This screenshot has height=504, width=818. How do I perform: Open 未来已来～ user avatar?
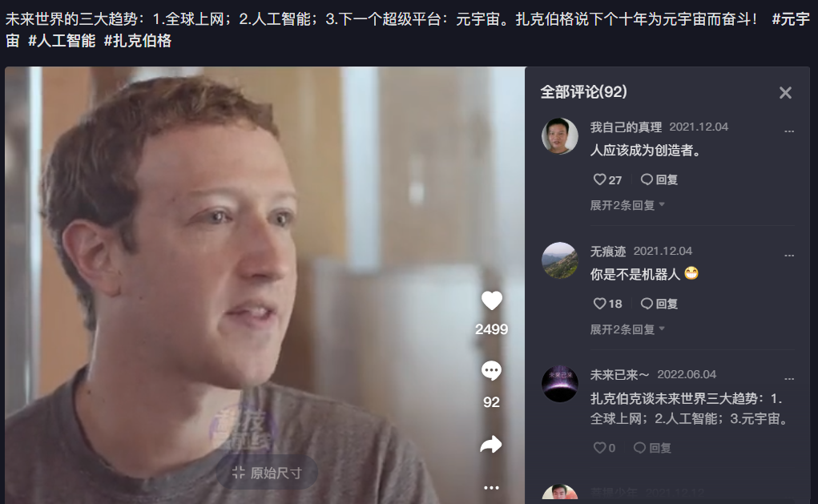pyautogui.click(x=560, y=384)
